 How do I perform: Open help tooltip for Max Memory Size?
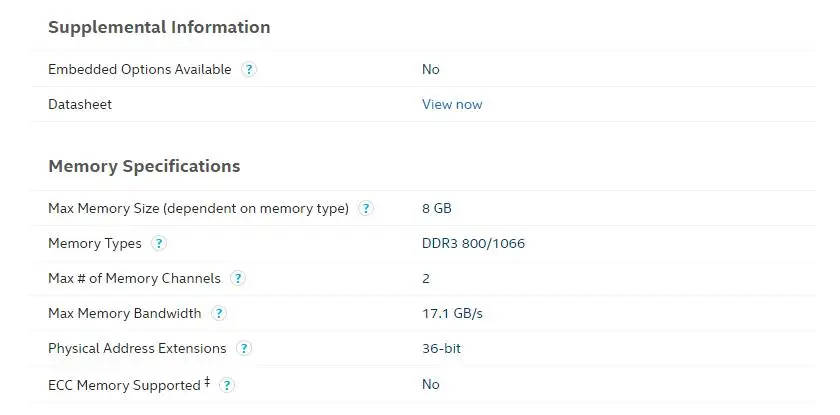(x=366, y=209)
